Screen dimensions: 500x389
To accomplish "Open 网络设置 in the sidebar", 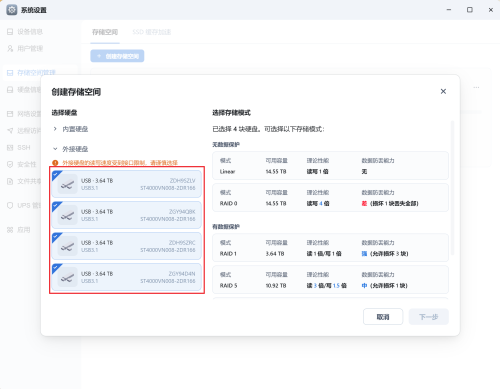I will [25, 114].
